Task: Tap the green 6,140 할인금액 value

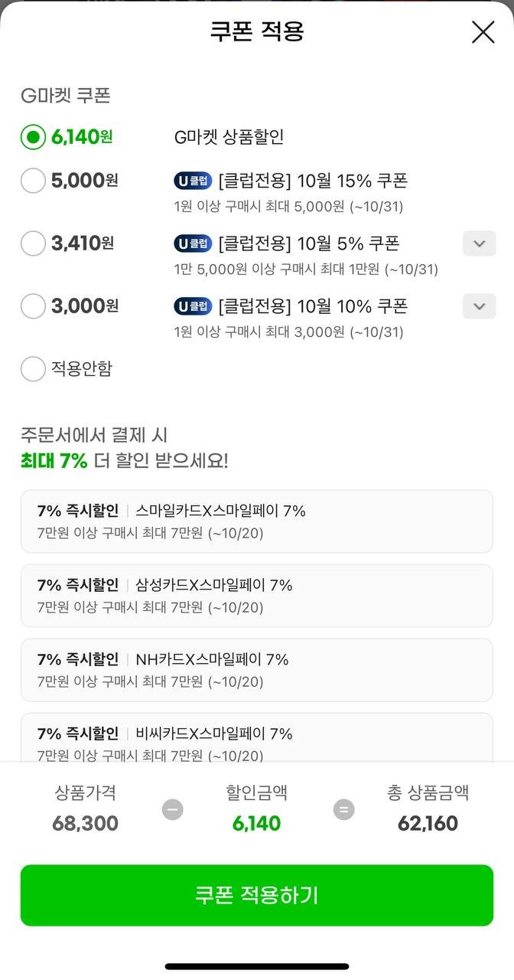Action: pos(256,824)
